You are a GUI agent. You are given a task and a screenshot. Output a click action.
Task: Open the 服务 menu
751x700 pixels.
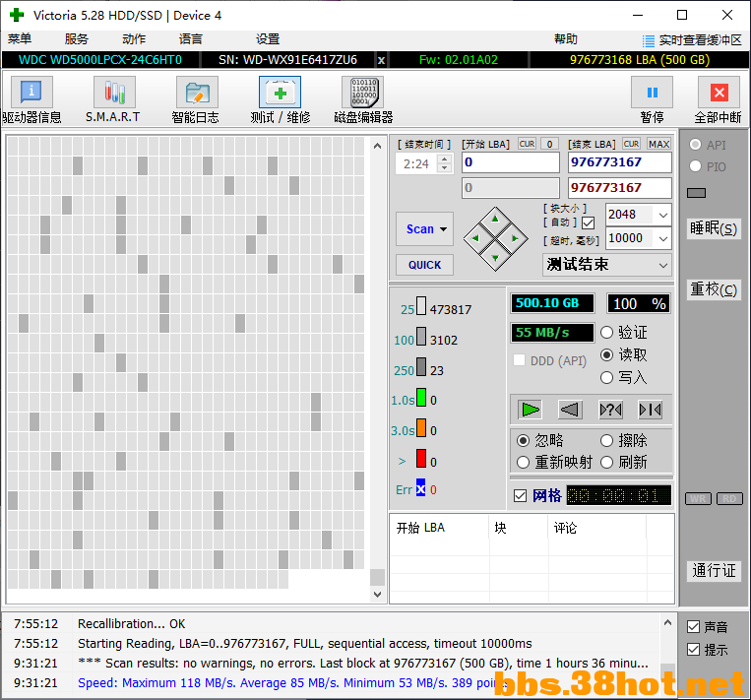(77, 38)
